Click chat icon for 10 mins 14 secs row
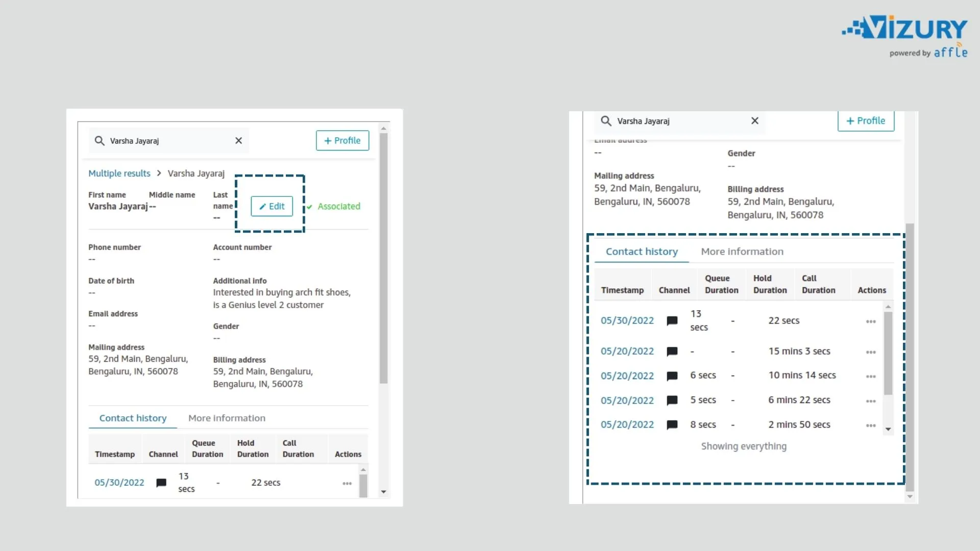The image size is (980, 551). click(672, 376)
